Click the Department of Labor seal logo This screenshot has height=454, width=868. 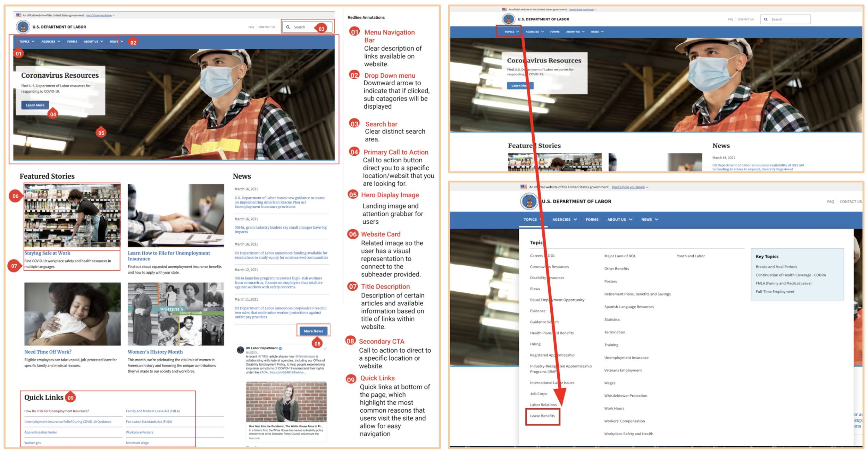[23, 27]
